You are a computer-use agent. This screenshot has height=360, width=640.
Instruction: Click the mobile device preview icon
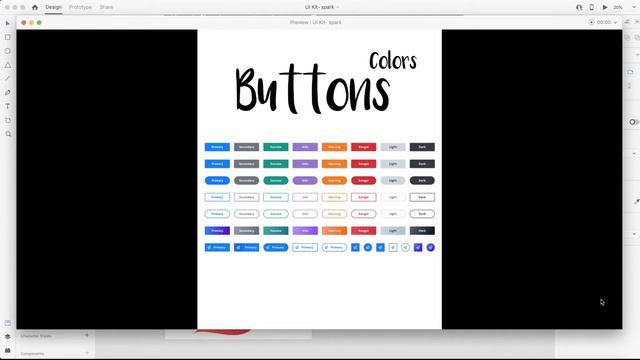pyautogui.click(x=591, y=7)
